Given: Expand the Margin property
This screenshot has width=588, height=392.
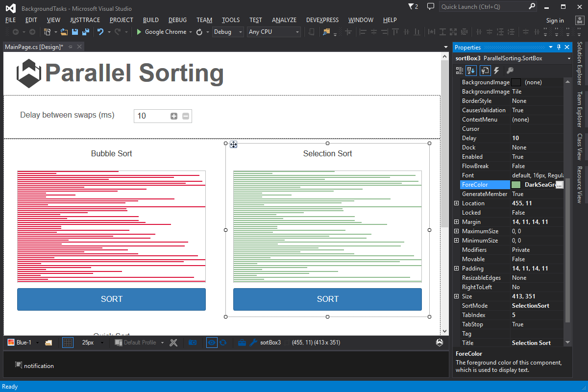Looking at the screenshot, I should pos(457,222).
